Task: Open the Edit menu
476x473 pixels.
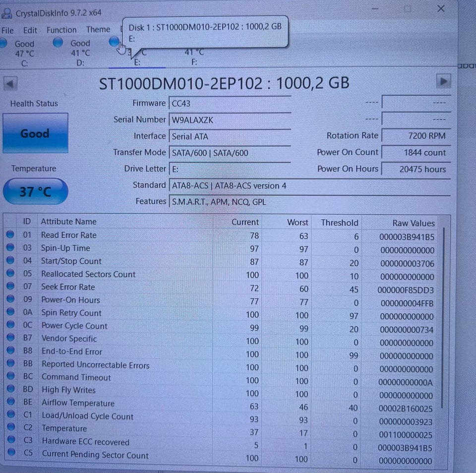Action: coord(30,30)
